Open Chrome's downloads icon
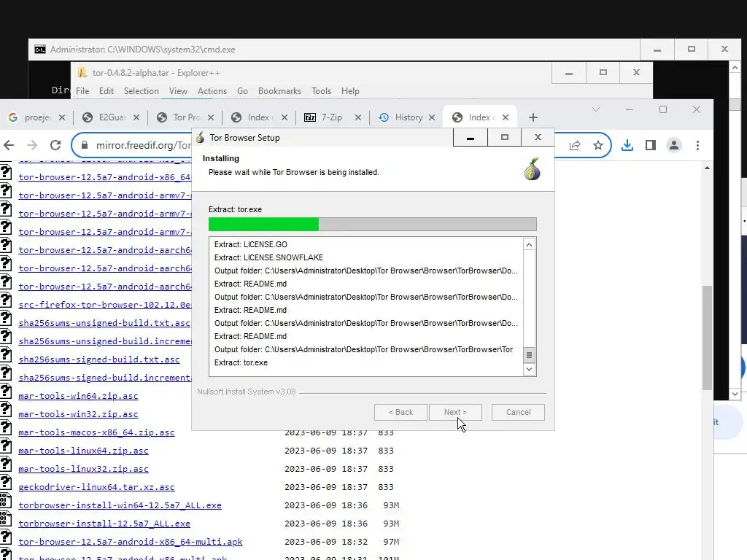The image size is (747, 560). click(627, 145)
